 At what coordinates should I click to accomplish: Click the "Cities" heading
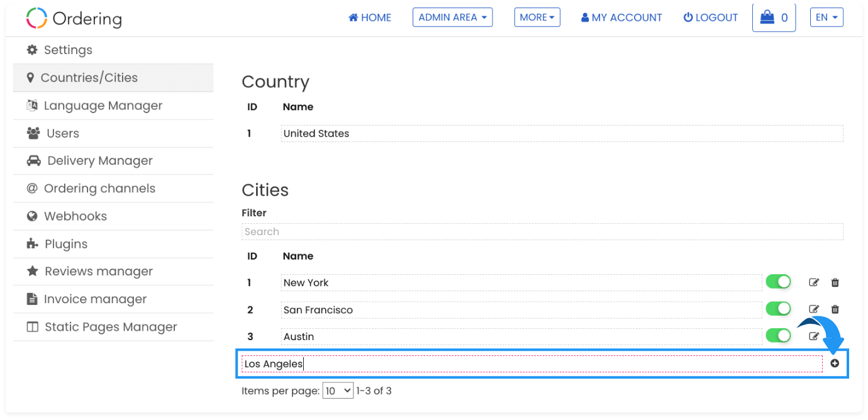(x=265, y=190)
